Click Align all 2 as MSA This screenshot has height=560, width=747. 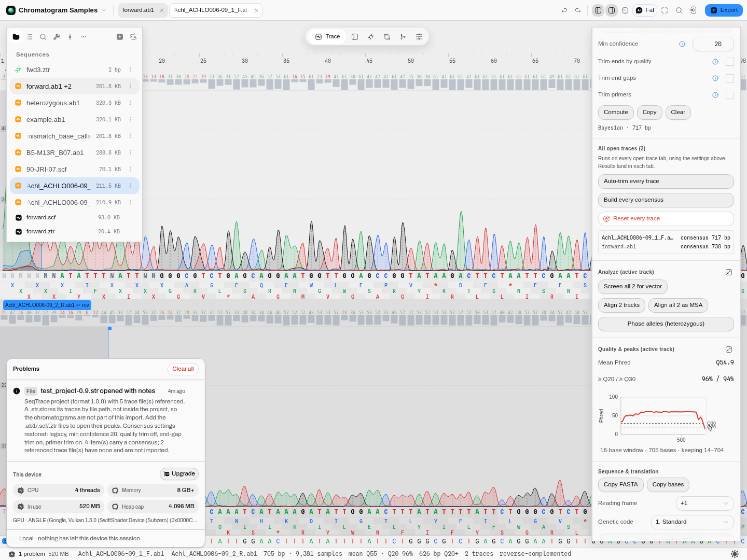(x=678, y=305)
